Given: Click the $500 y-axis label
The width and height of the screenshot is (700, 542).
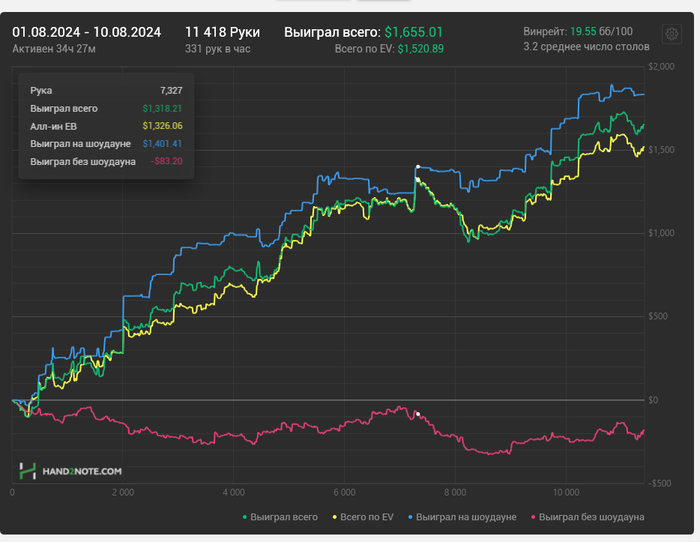Looking at the screenshot, I should point(658,317).
